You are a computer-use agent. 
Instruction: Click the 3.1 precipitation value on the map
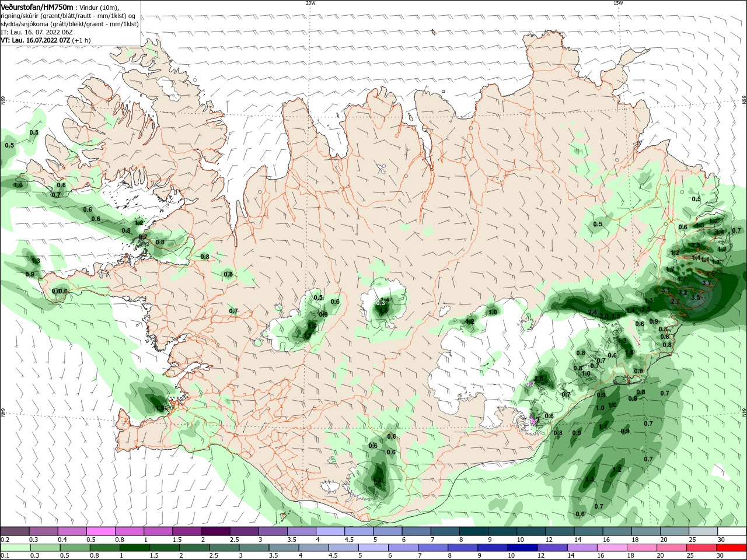point(666,290)
